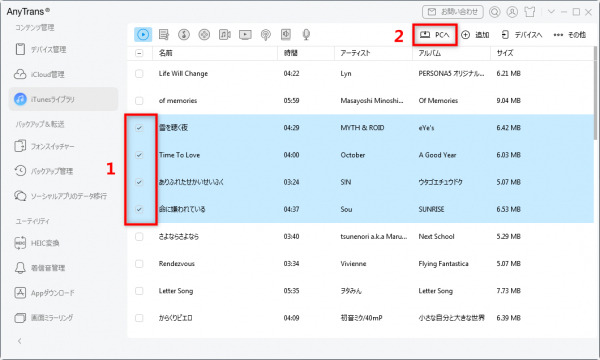This screenshot has width=600, height=360.
Task: Check the Life Will Change checkbox
Action: 139,73
